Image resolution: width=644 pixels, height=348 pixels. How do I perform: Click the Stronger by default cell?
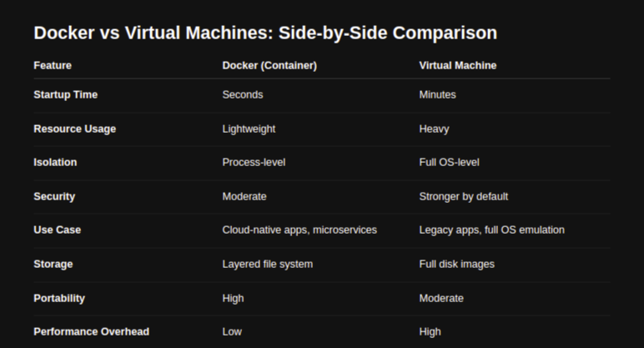click(x=463, y=196)
